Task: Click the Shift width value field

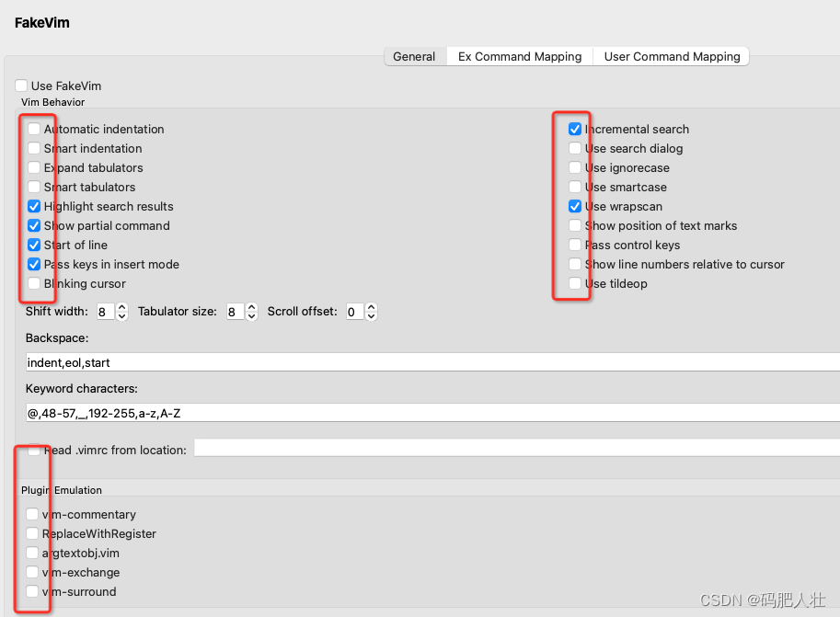Action: (105, 312)
